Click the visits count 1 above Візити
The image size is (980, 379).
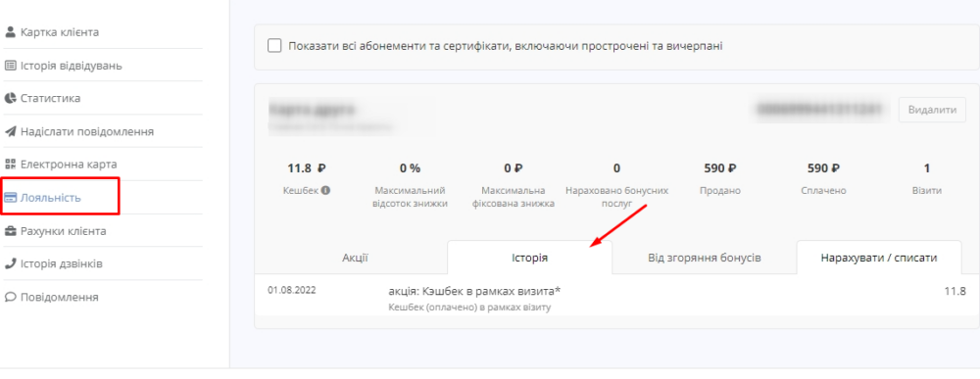[927, 168]
